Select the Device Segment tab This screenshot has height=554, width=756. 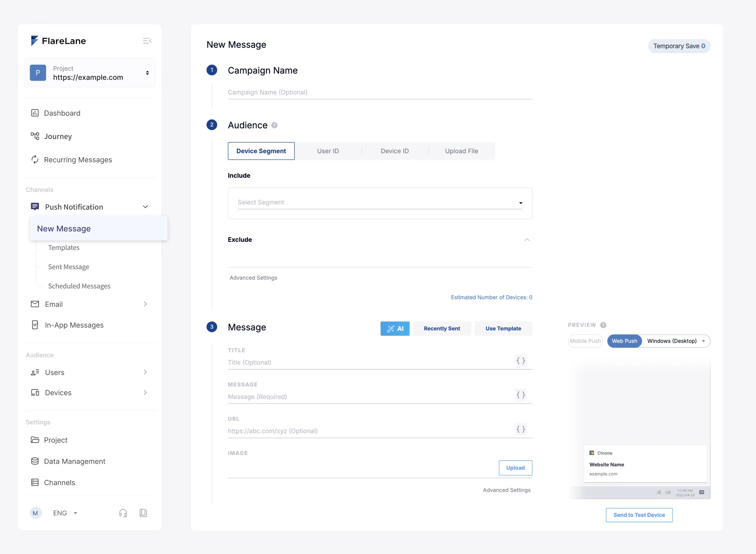(x=261, y=151)
